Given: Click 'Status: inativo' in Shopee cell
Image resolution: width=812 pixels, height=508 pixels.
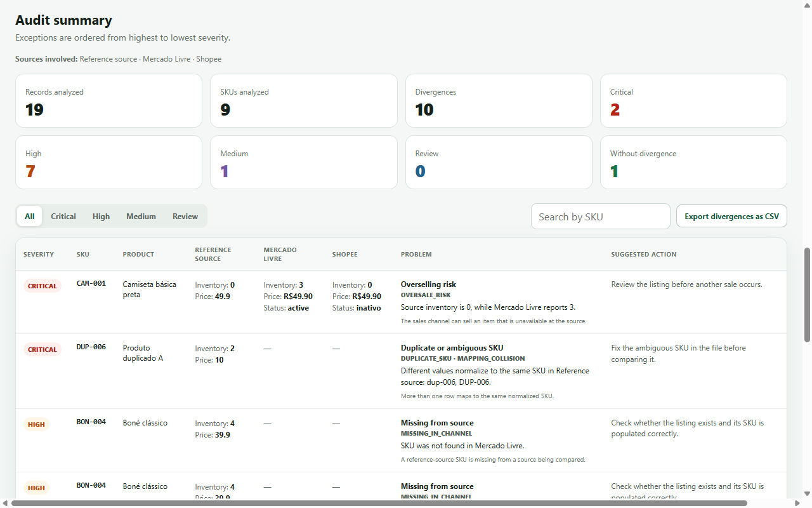Looking at the screenshot, I should coord(357,308).
